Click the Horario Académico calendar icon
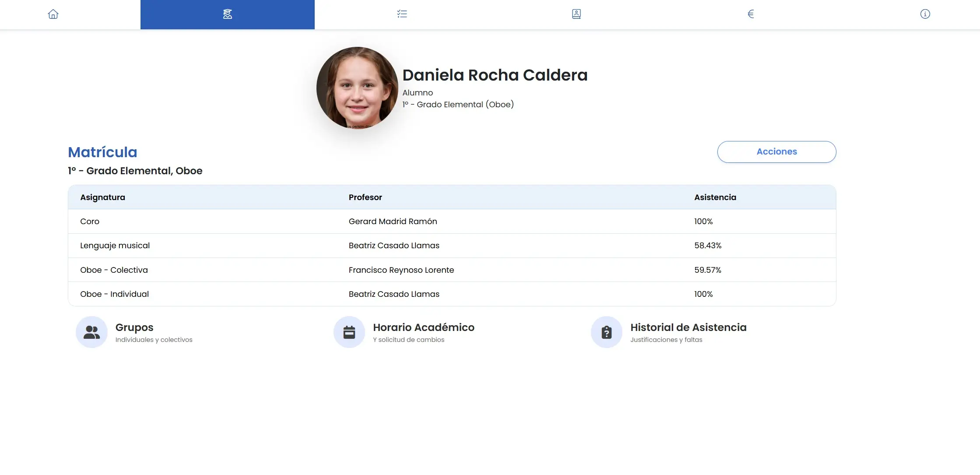 click(x=349, y=332)
